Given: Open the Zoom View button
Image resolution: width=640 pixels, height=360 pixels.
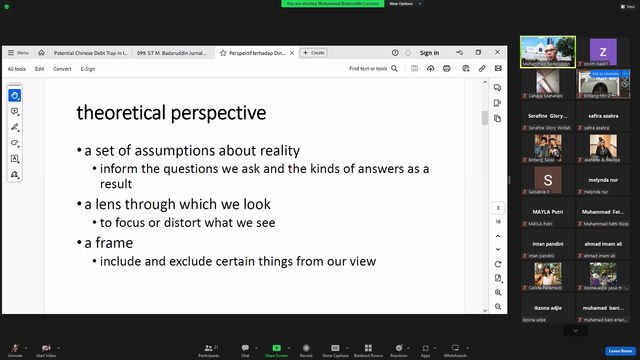Looking at the screenshot, I should [628, 7].
